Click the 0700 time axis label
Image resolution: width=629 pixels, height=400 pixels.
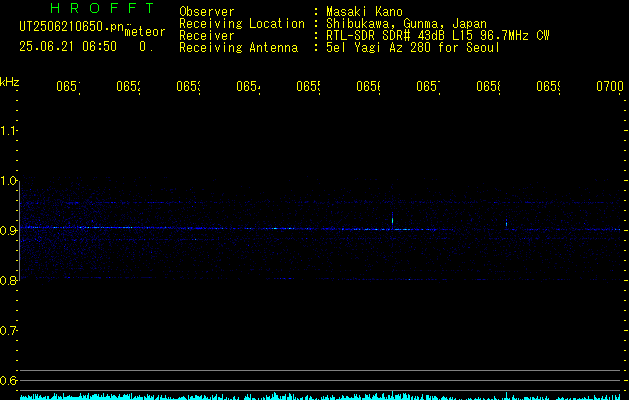click(x=610, y=87)
